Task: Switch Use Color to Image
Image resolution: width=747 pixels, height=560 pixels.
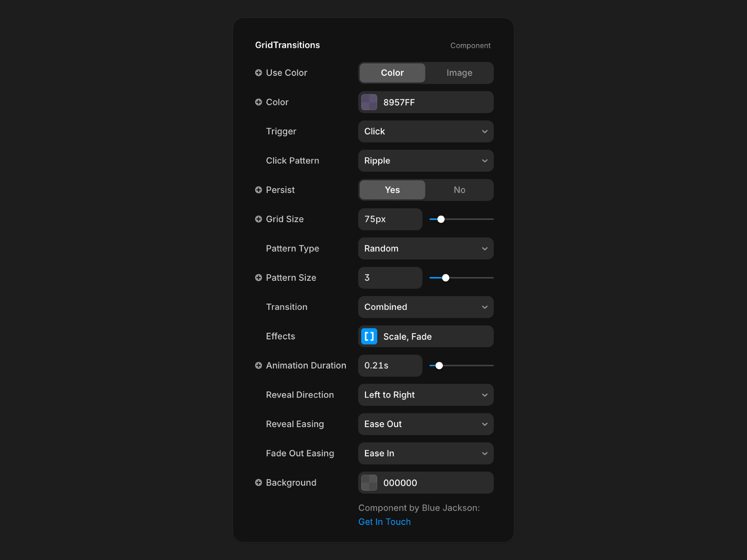Action: tap(459, 73)
